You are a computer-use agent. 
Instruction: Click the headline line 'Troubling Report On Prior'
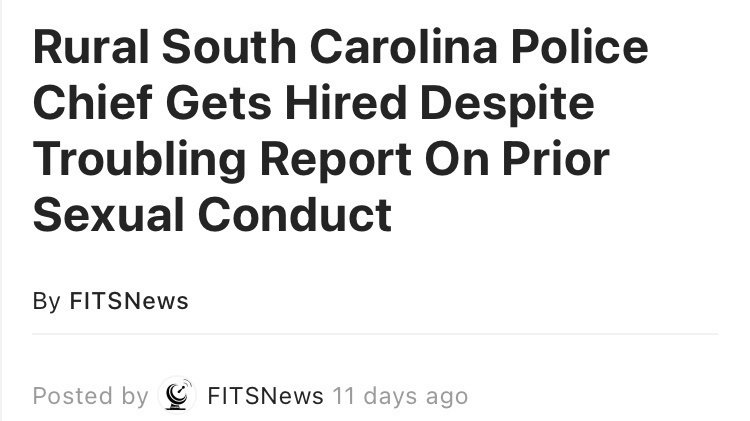click(x=321, y=159)
